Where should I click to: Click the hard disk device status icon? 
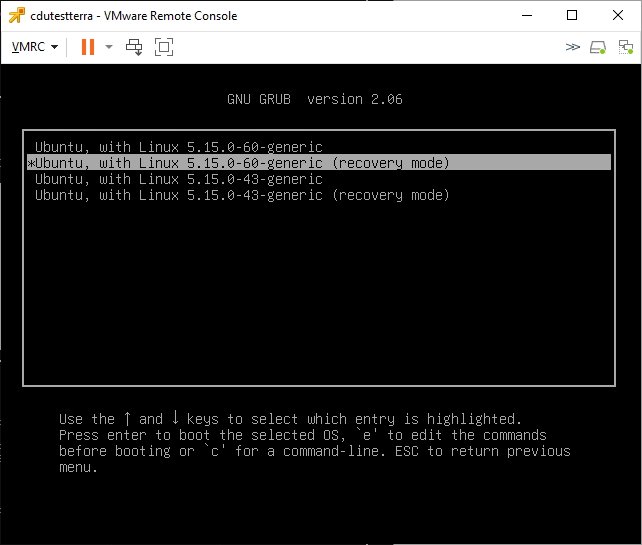click(x=598, y=47)
